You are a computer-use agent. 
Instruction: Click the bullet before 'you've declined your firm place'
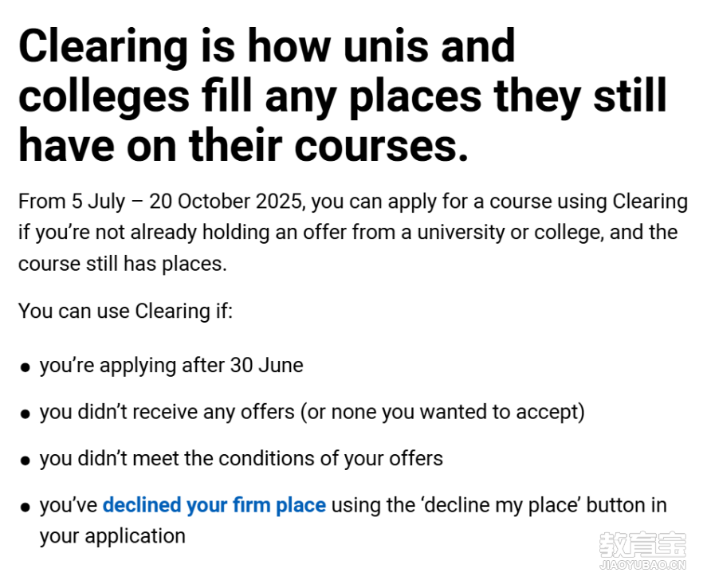pyautogui.click(x=26, y=508)
